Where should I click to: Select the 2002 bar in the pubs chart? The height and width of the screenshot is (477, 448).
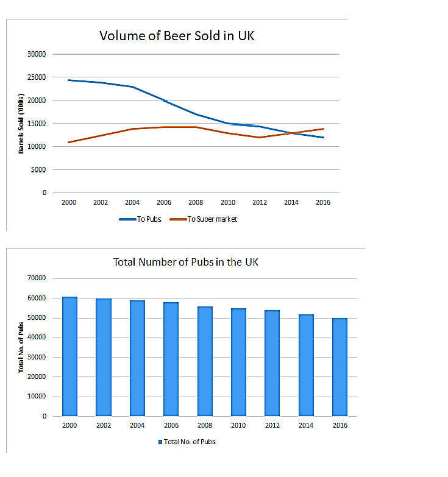[104, 357]
